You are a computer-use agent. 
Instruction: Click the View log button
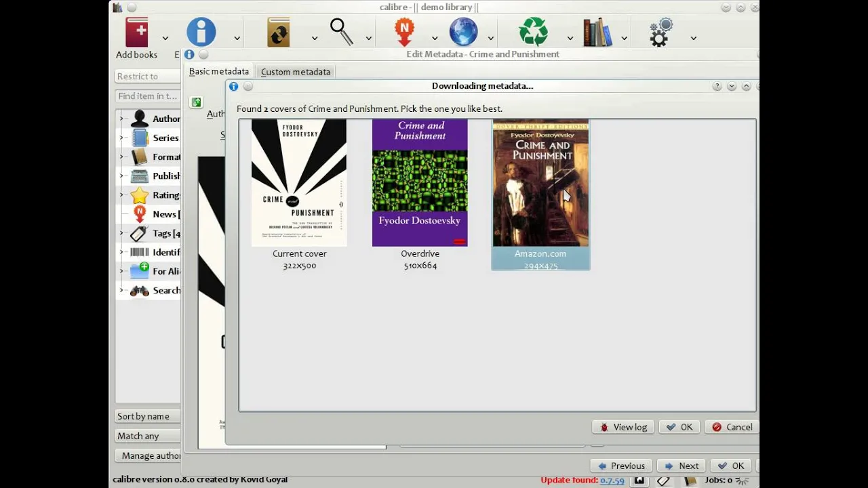point(623,427)
